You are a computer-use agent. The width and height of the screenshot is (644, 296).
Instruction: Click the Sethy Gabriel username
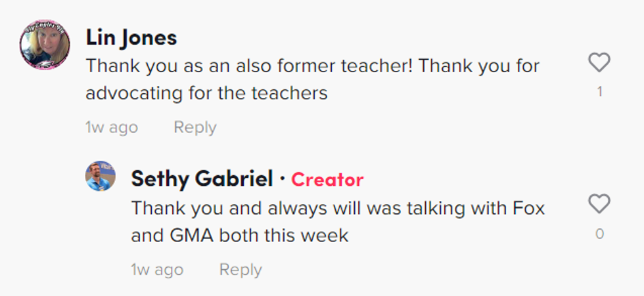pyautogui.click(x=202, y=179)
